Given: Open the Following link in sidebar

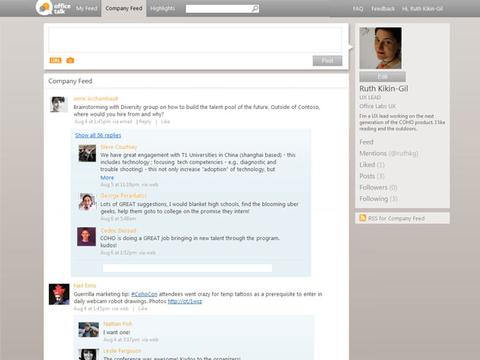Looking at the screenshot, I should (378, 199).
